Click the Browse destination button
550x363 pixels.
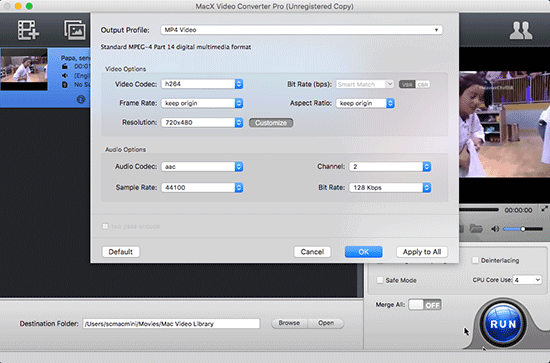click(289, 323)
